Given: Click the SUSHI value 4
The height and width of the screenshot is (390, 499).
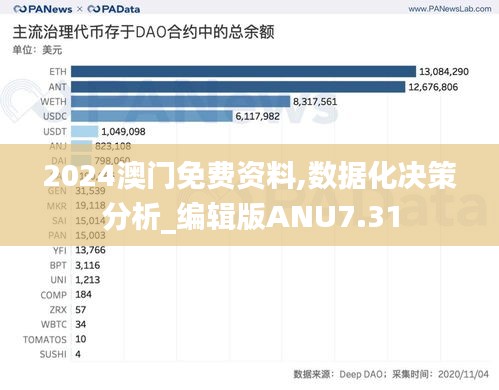Looking at the screenshot, I should (x=78, y=354).
